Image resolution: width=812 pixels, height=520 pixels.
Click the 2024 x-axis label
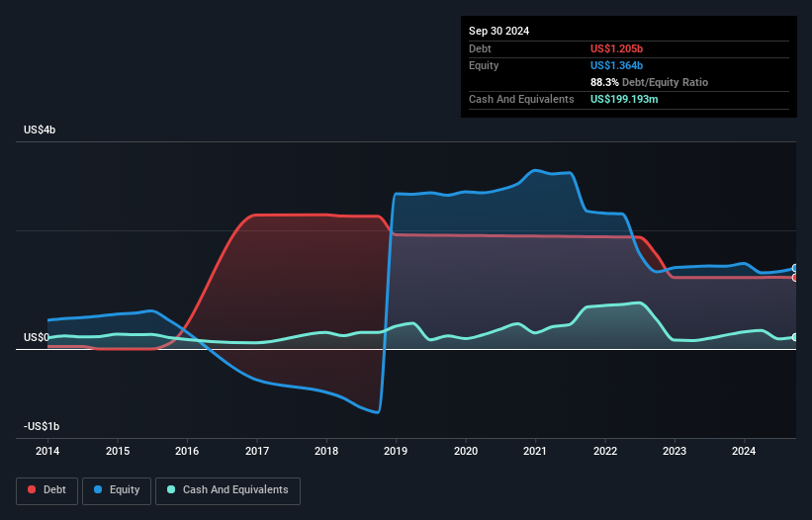[744, 451]
